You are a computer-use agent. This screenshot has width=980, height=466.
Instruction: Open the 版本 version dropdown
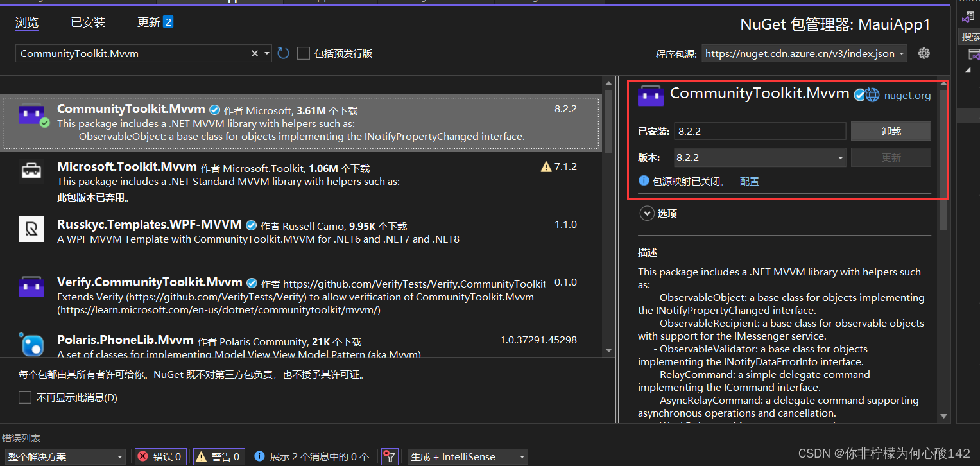click(x=760, y=157)
